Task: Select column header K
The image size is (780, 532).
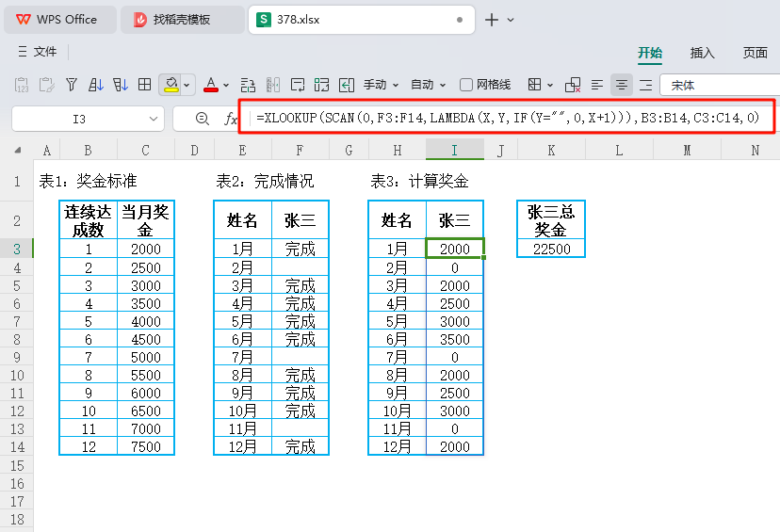Action: pos(551,150)
